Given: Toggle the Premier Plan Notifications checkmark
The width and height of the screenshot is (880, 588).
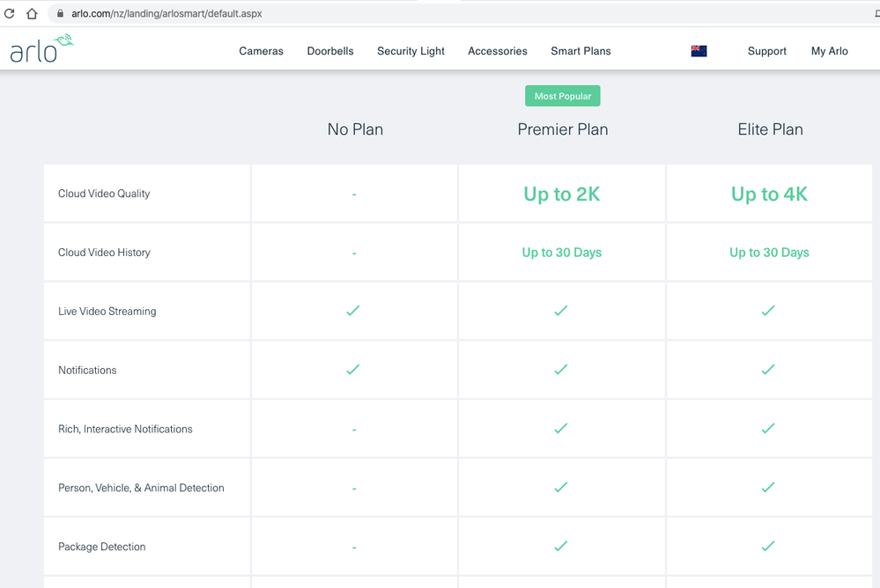Looking at the screenshot, I should pyautogui.click(x=561, y=370).
